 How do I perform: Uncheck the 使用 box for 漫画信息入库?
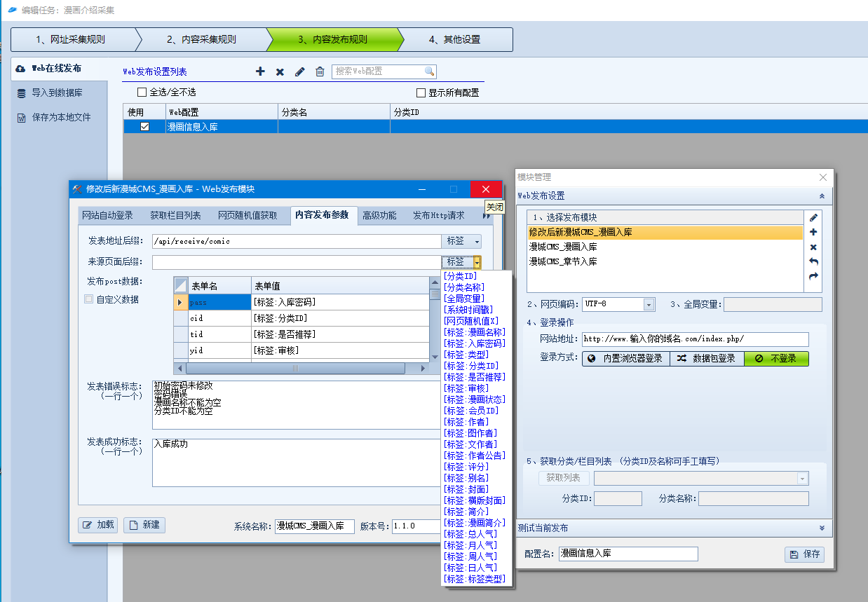(x=144, y=127)
